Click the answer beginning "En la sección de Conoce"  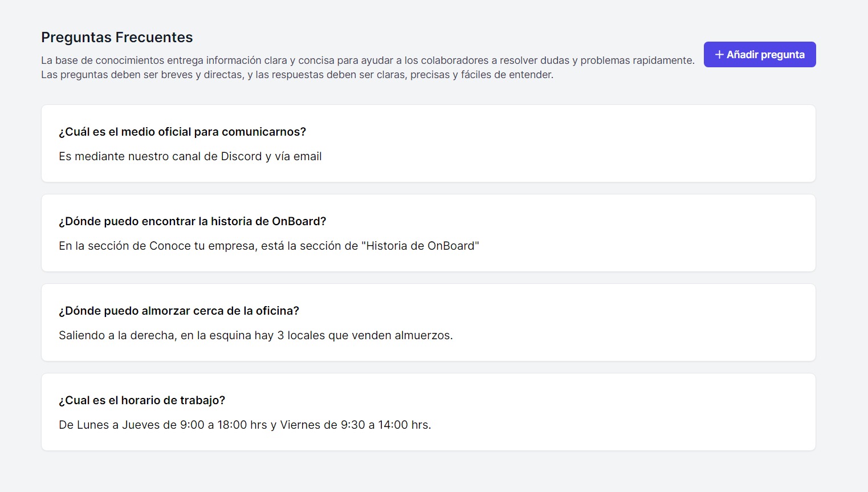coord(268,246)
